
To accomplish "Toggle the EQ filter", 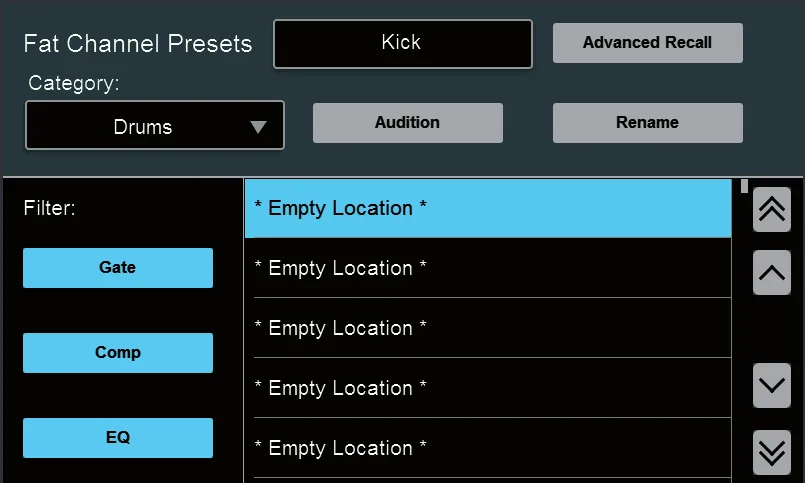I will point(118,437).
